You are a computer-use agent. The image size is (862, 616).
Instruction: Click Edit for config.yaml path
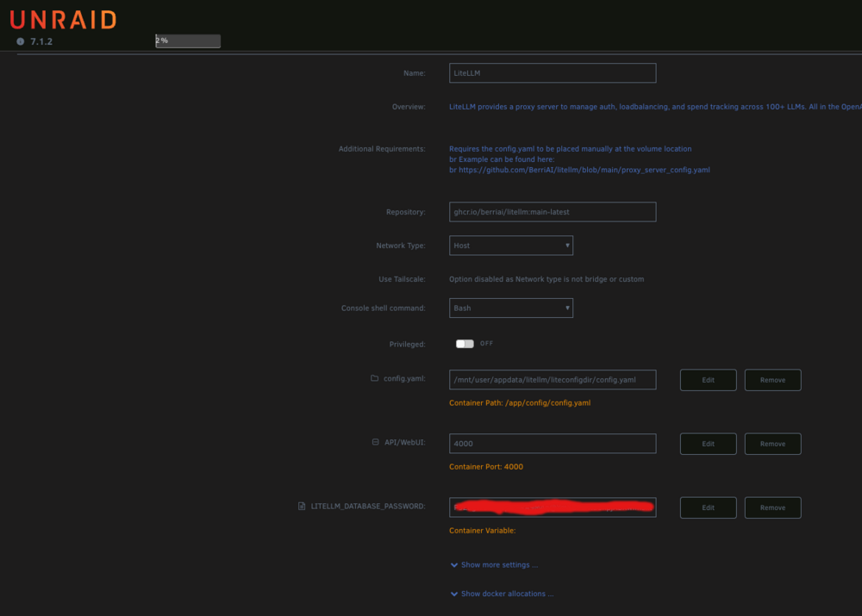[x=708, y=380]
